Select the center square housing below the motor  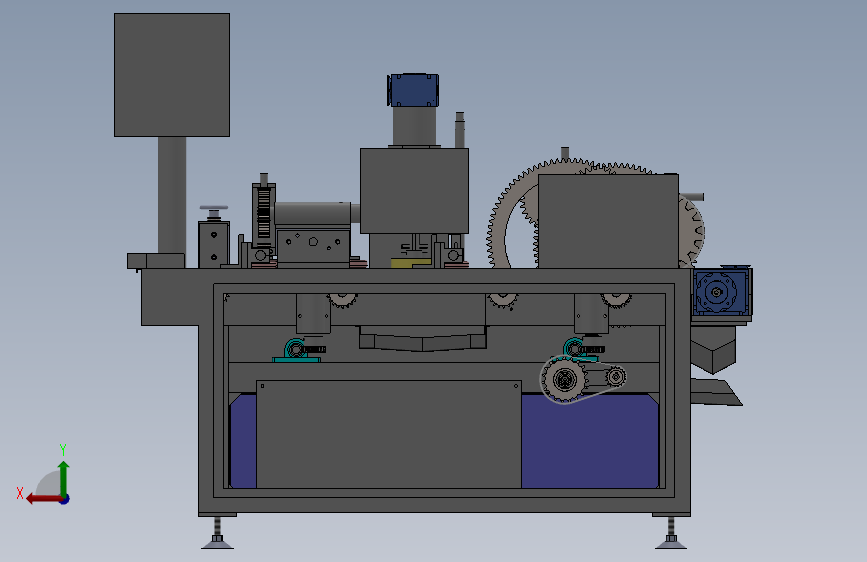(x=414, y=191)
